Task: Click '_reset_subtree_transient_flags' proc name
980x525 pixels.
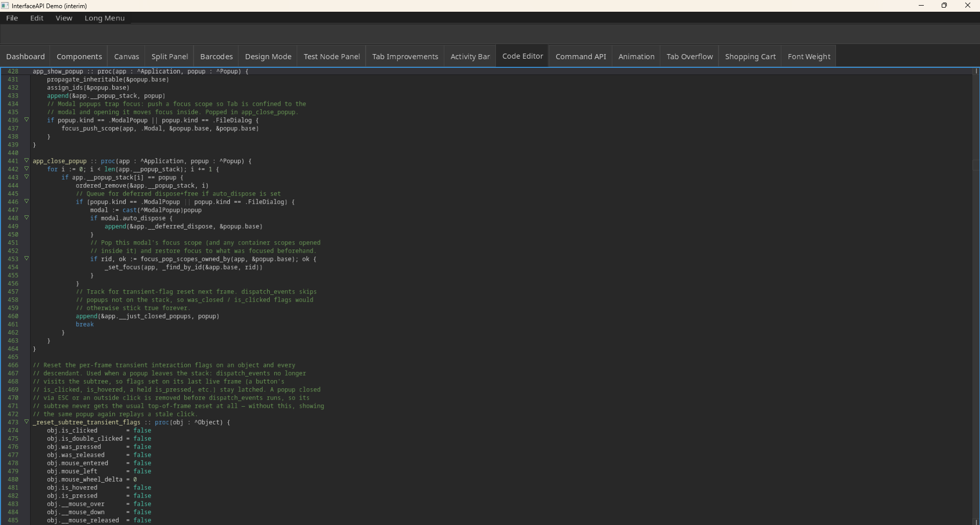Action: 86,422
